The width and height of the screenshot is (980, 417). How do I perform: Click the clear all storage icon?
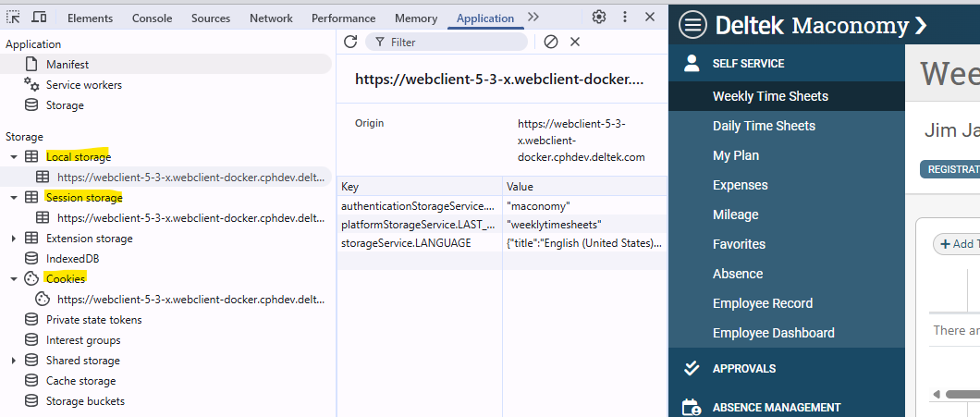click(x=551, y=42)
